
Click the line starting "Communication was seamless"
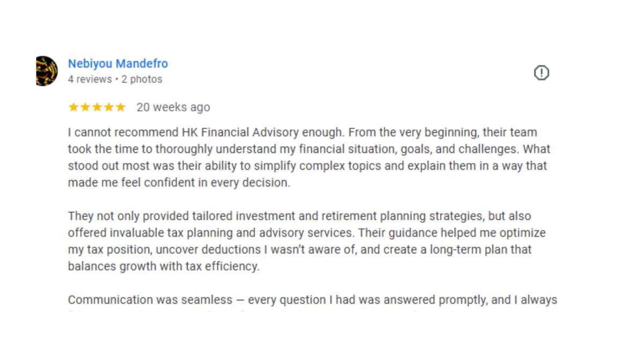click(x=312, y=300)
